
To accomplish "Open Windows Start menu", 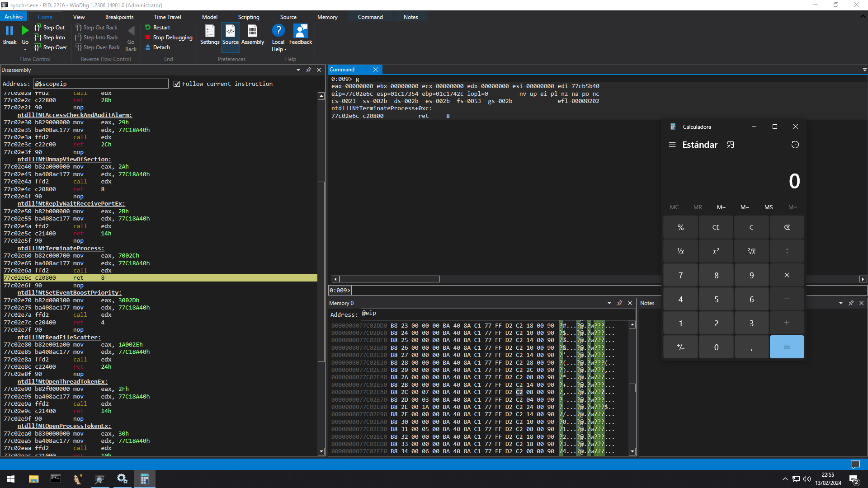I will tap(11, 479).
